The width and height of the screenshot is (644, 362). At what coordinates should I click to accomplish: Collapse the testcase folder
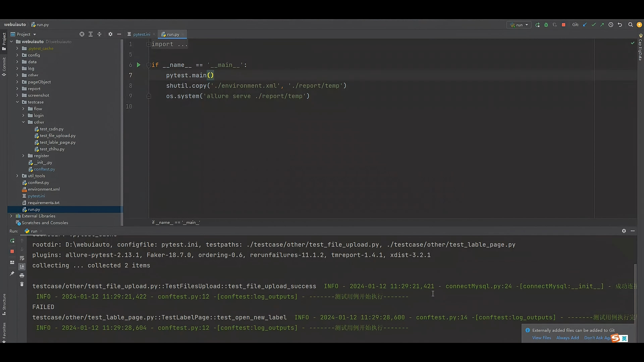[x=17, y=102]
